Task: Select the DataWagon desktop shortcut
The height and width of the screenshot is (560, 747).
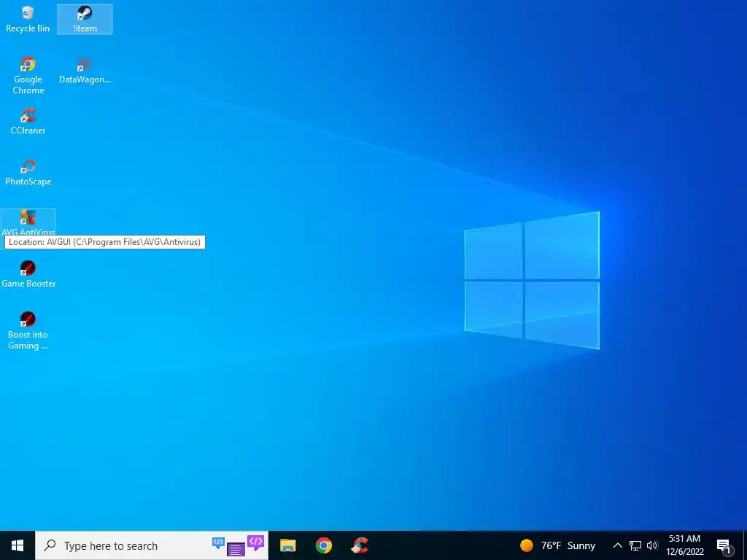Action: 85,71
